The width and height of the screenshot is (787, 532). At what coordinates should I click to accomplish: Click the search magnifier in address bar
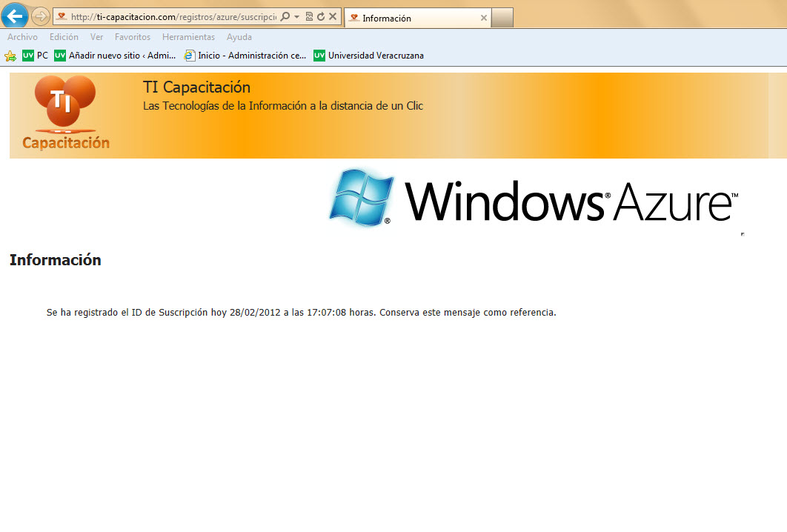click(x=285, y=16)
